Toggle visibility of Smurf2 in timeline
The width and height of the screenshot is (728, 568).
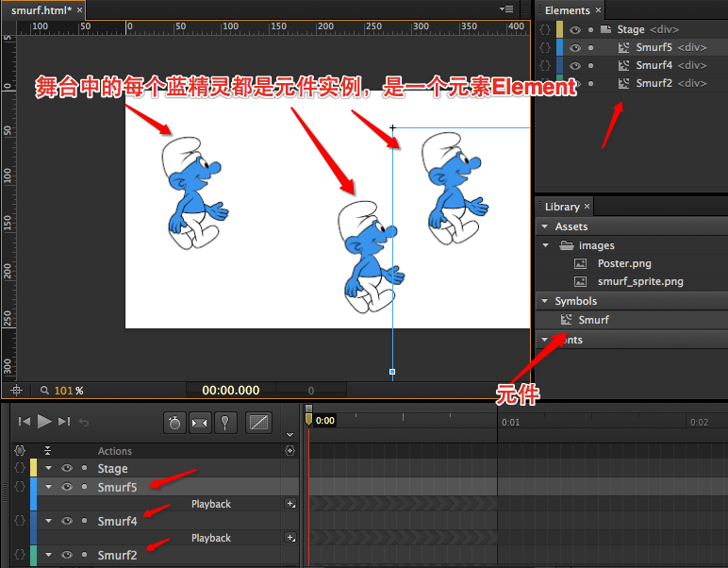click(67, 555)
